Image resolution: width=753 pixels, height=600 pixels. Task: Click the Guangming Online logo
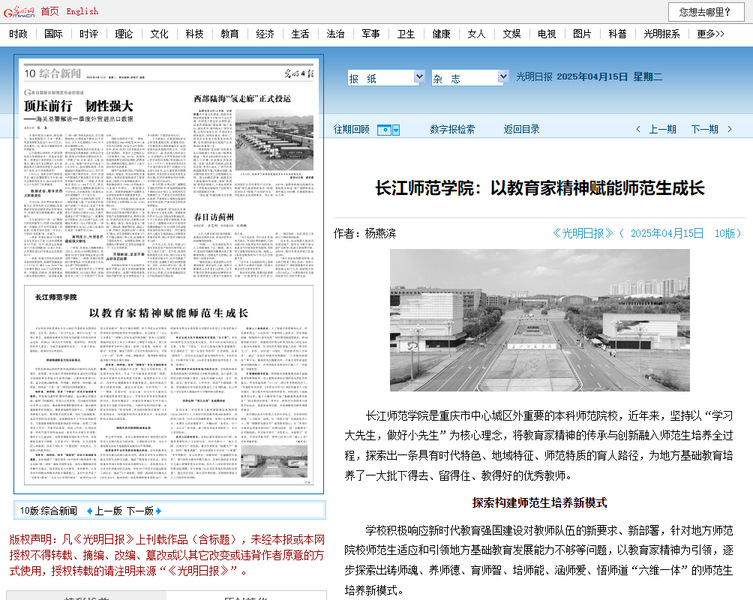coord(19,11)
